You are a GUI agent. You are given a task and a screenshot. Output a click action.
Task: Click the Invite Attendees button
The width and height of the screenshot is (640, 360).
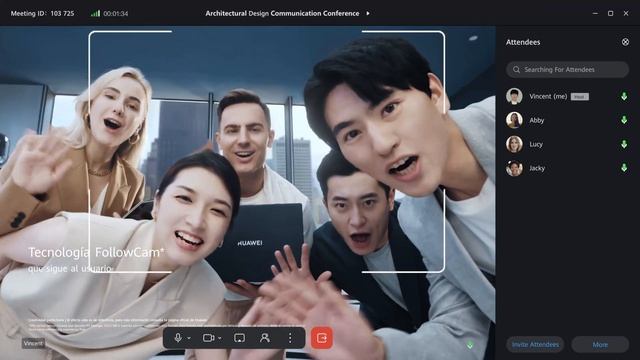(x=535, y=344)
